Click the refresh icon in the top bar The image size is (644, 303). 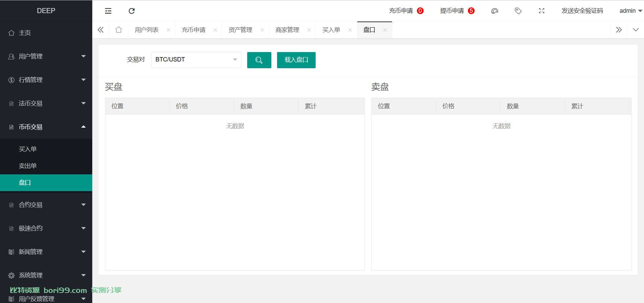click(131, 11)
